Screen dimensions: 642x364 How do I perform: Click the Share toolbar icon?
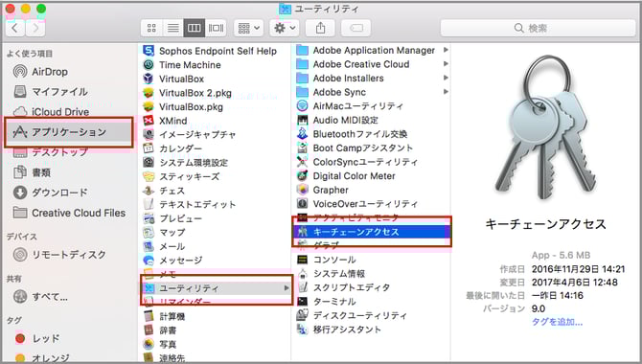320,28
